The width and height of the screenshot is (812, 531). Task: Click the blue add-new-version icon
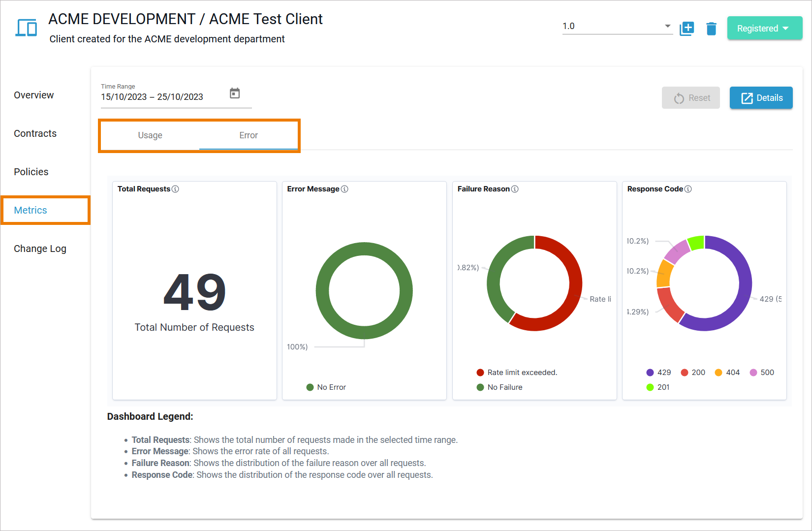pos(687,28)
